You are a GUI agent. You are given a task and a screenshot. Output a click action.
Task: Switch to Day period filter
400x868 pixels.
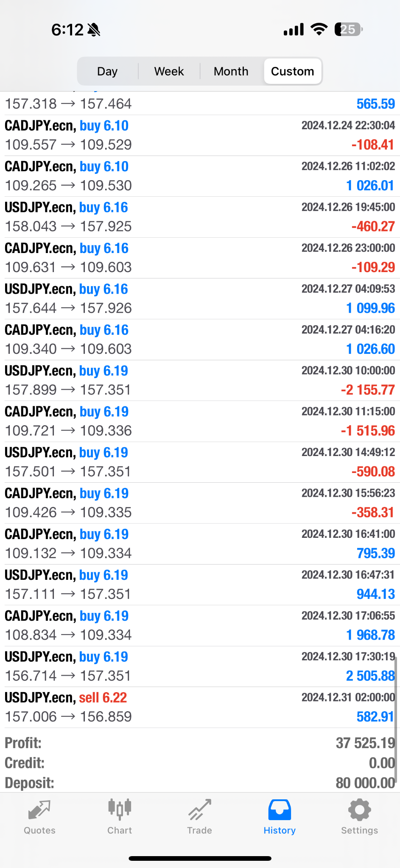pyautogui.click(x=107, y=71)
